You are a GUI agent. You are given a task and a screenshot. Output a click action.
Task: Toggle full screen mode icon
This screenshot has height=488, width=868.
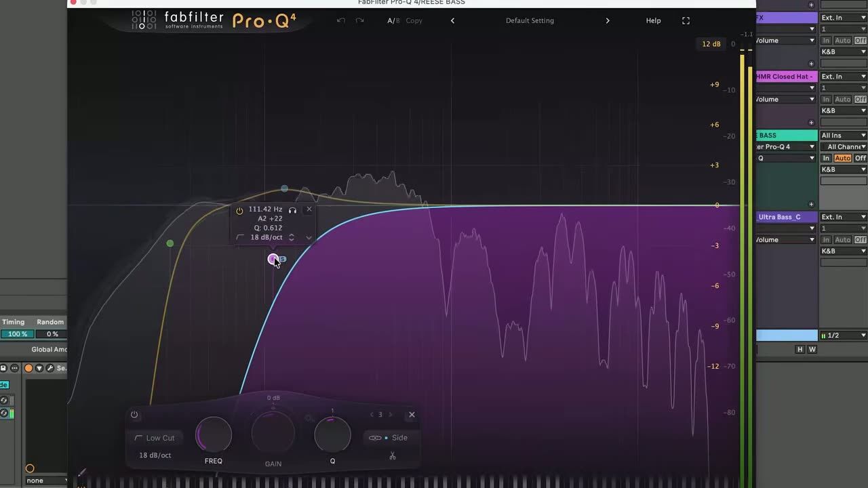(686, 20)
